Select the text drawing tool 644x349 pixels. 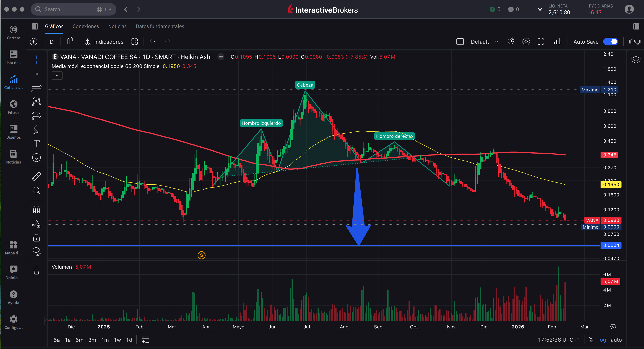click(36, 144)
